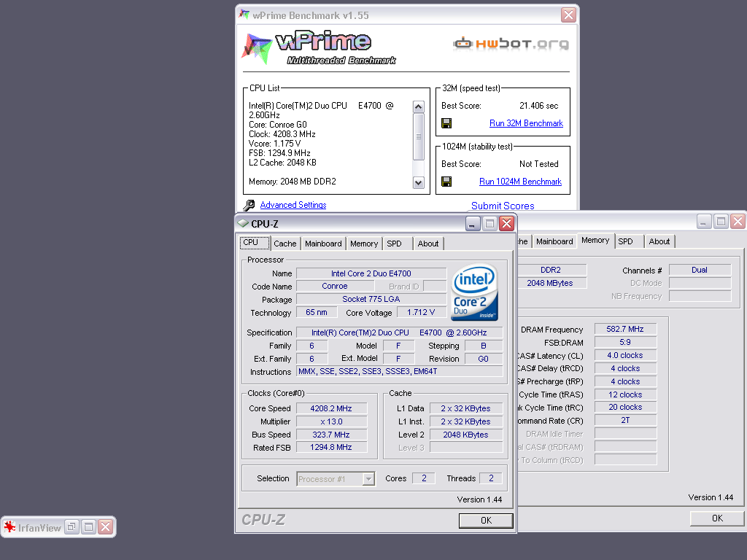
Task: Click the Package value Socket 775 LGA
Action: [x=371, y=299]
